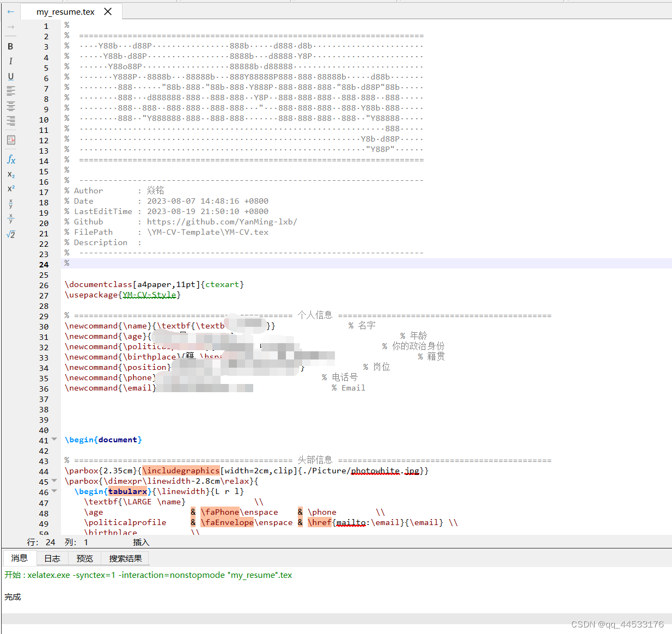Select the center-align icon
The height and width of the screenshot is (634, 672).
(10, 106)
